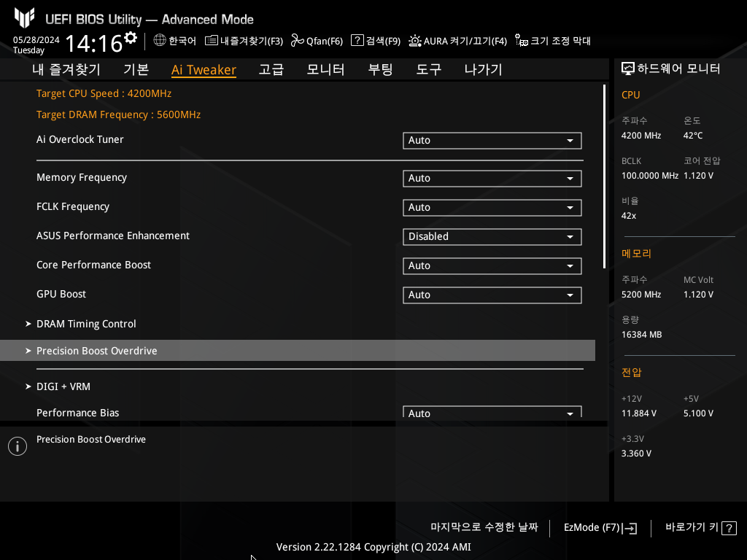Click +3.3V reading 3.360 V

pos(636,454)
